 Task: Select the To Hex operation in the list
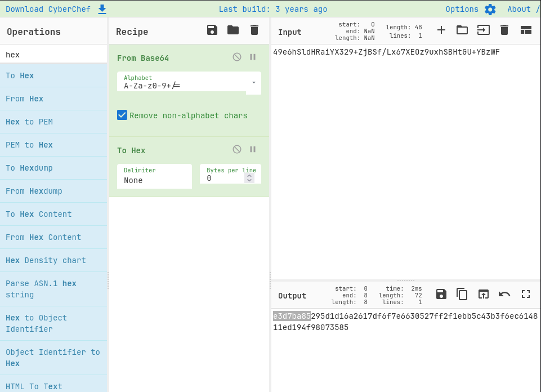[x=53, y=75]
